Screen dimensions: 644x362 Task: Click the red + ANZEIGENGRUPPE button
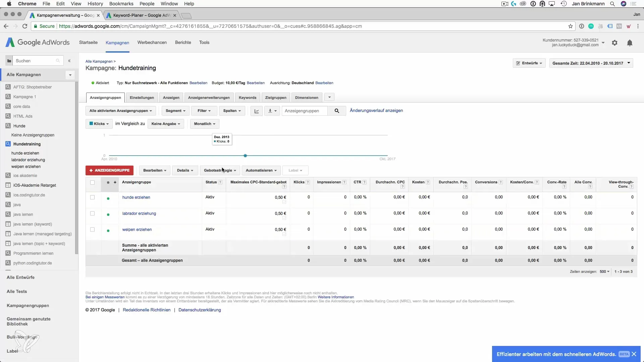pyautogui.click(x=109, y=170)
